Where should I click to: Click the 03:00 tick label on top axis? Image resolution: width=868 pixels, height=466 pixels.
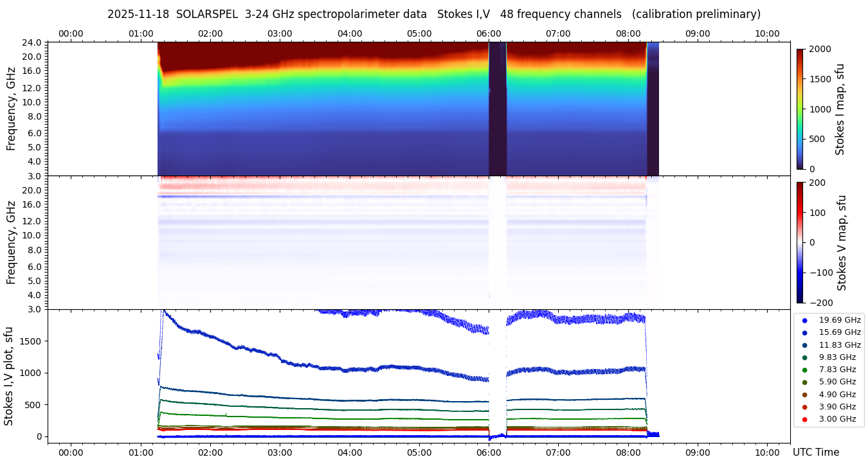coord(280,33)
